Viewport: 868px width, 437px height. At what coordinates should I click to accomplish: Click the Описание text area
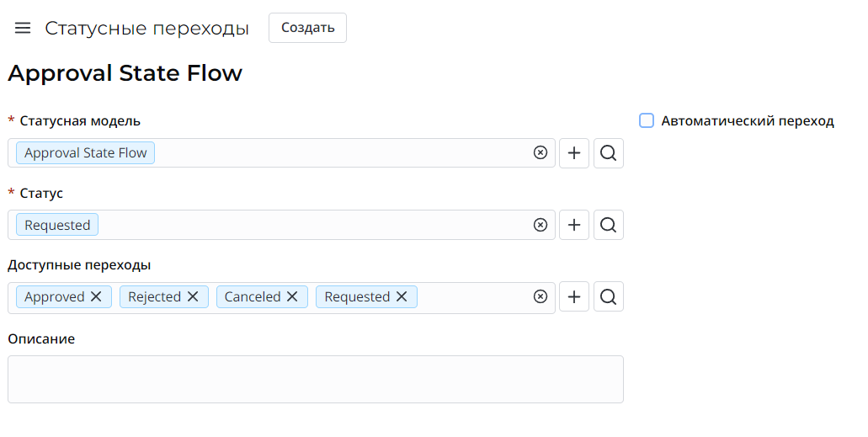315,379
